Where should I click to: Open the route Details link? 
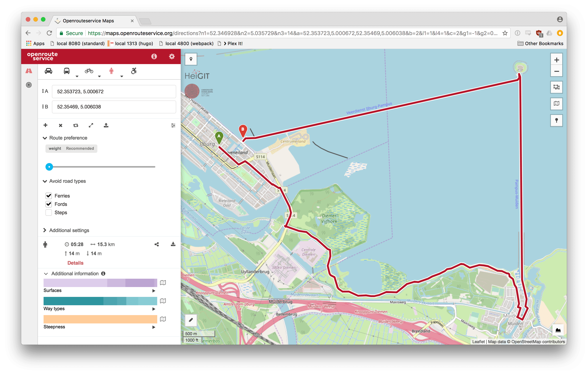[x=75, y=263]
